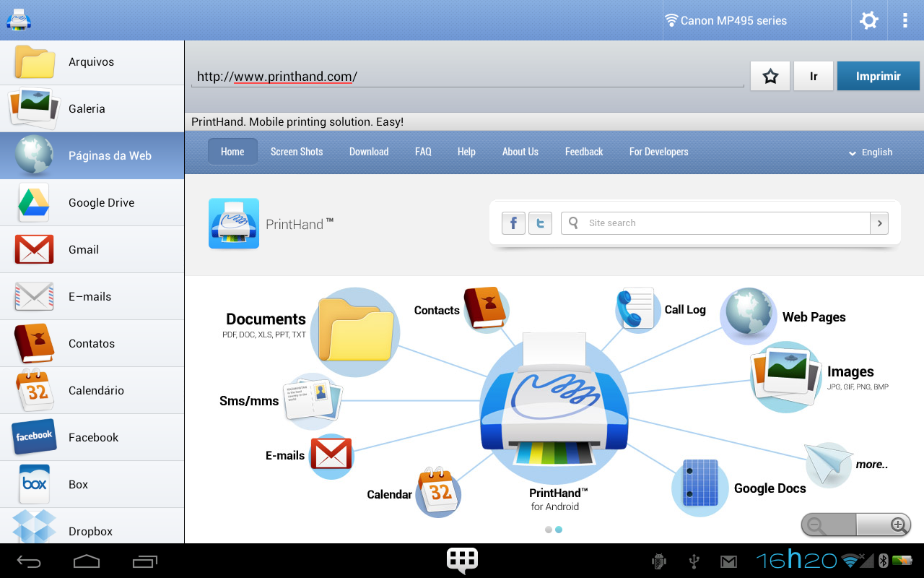Open the Feedback tab
924x578 pixels.
point(584,152)
